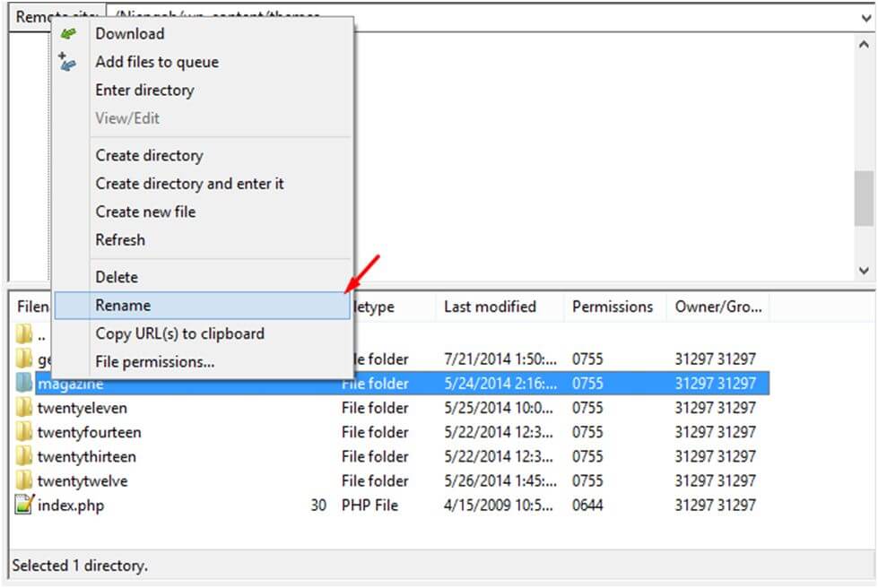Viewport: 878px width, 588px height.
Task: Click the remote tree scroll down arrow
Action: 864,271
